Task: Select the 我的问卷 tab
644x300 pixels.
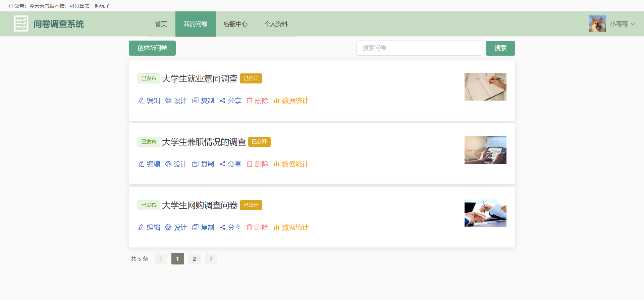Action: pos(196,24)
